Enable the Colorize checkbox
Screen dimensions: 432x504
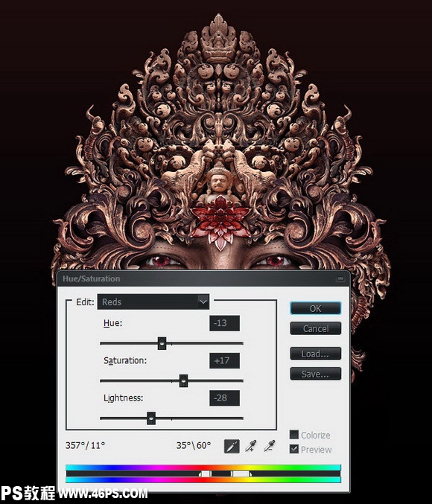(x=294, y=435)
